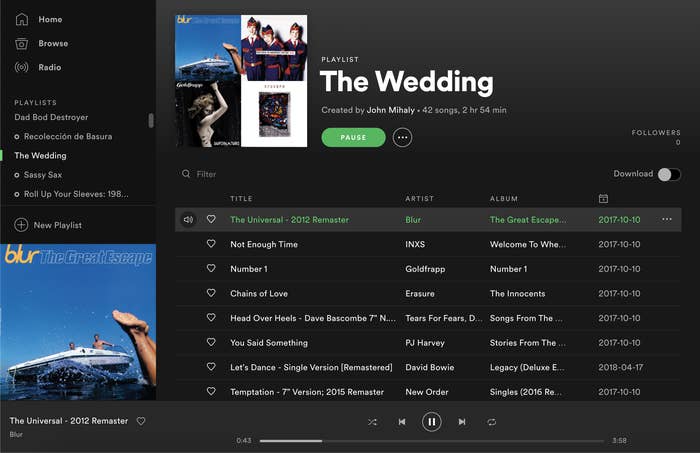Click the sidebar playlists scrollbar
Viewport: 700px width, 453px height.
click(151, 120)
